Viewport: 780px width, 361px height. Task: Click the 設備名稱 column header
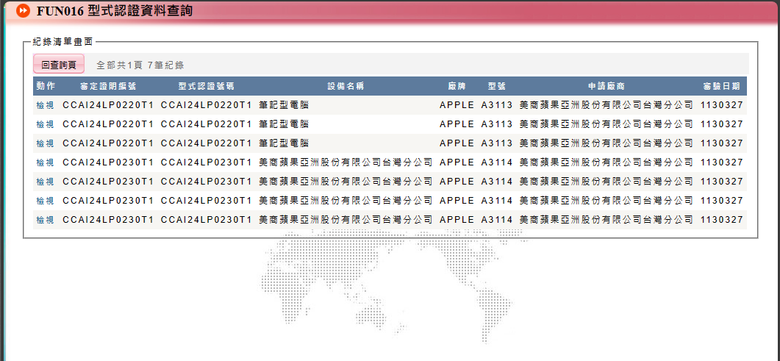[346, 86]
